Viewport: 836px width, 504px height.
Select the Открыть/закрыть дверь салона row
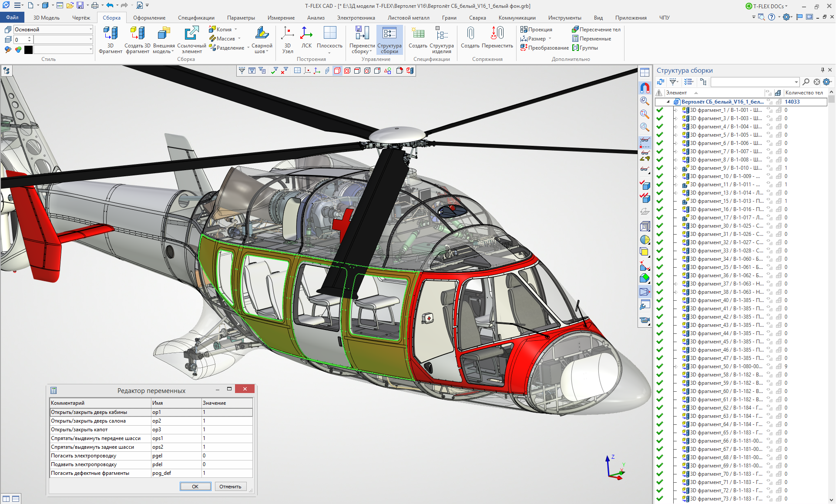(x=151, y=421)
